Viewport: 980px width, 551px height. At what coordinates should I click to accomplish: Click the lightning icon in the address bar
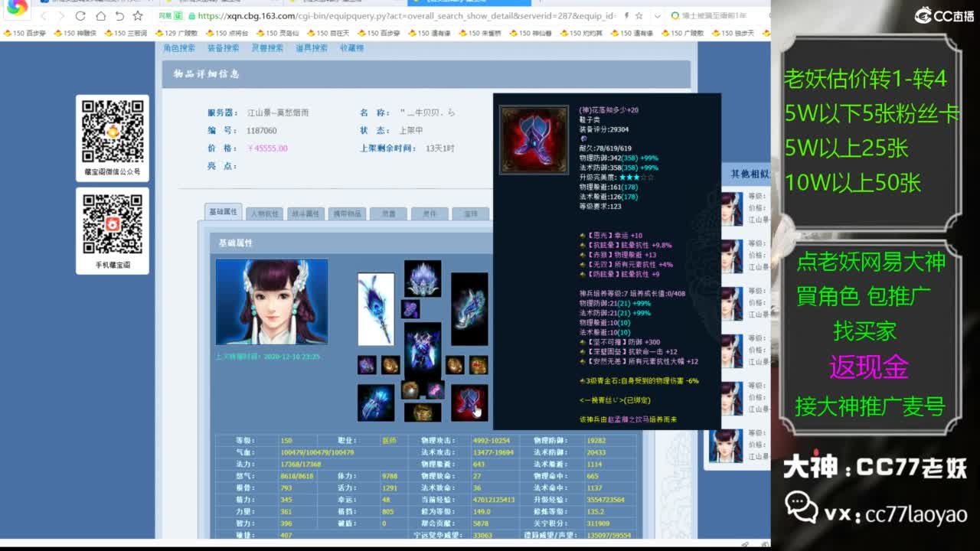(627, 16)
